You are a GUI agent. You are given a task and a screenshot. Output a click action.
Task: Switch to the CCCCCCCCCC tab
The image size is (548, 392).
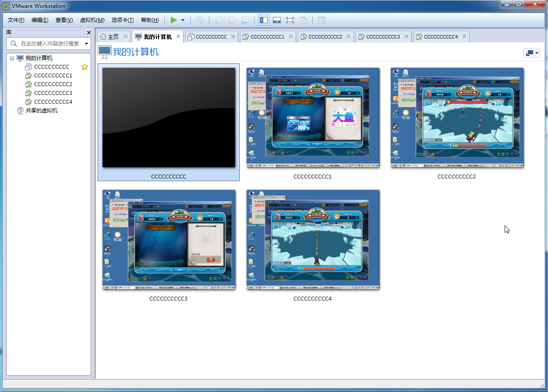pos(211,37)
